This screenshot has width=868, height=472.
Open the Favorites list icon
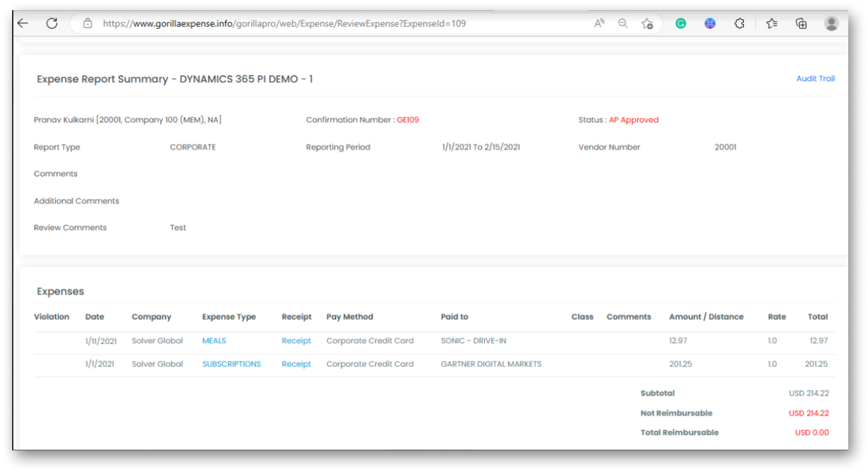point(772,24)
